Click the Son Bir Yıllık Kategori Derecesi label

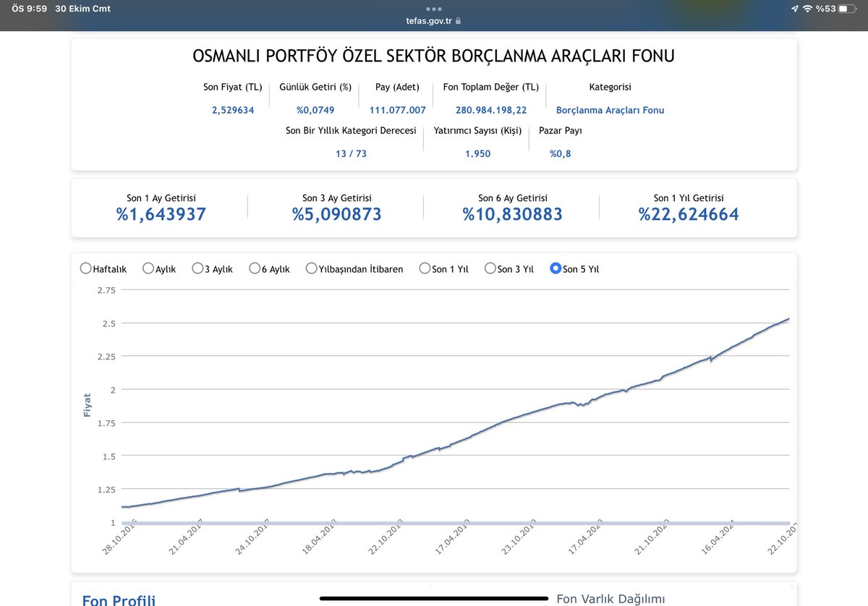[x=351, y=131]
